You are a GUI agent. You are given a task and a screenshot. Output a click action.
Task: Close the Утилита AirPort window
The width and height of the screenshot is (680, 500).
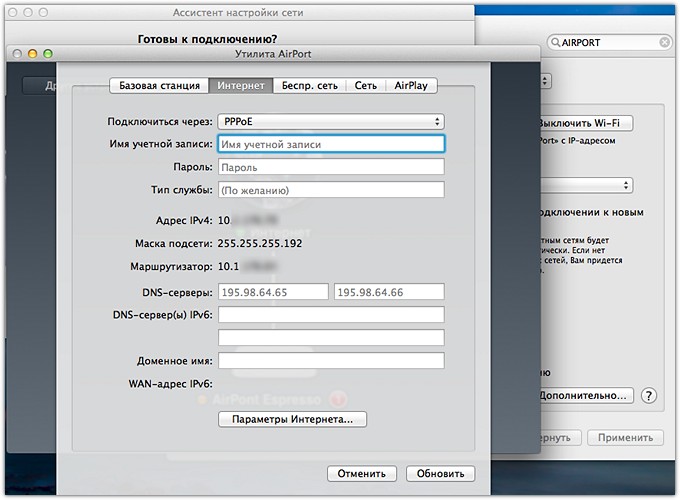17,54
